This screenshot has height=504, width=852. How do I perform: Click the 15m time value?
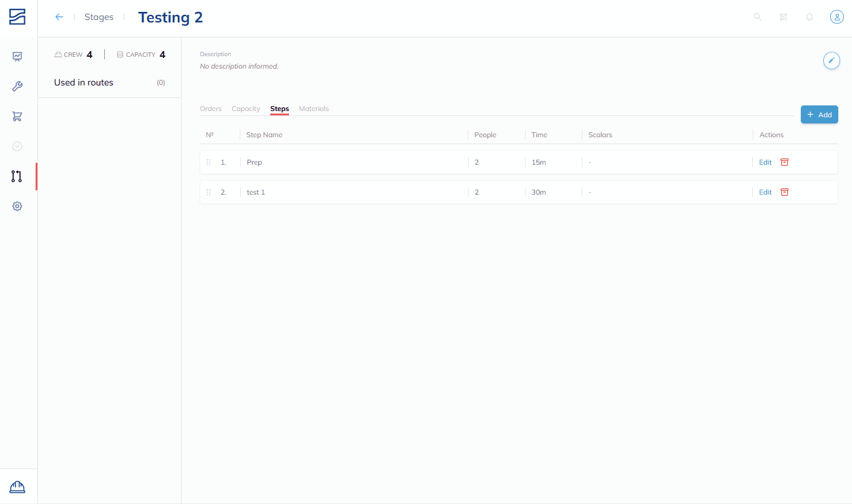(539, 162)
